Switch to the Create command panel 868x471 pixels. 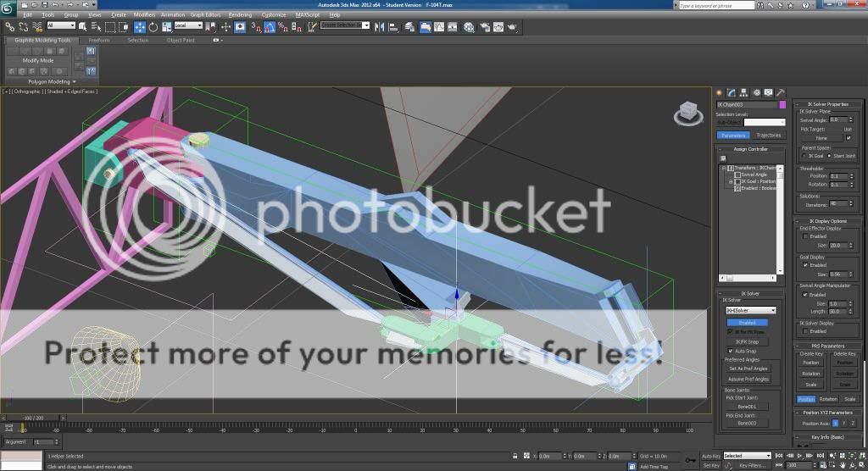pos(720,92)
